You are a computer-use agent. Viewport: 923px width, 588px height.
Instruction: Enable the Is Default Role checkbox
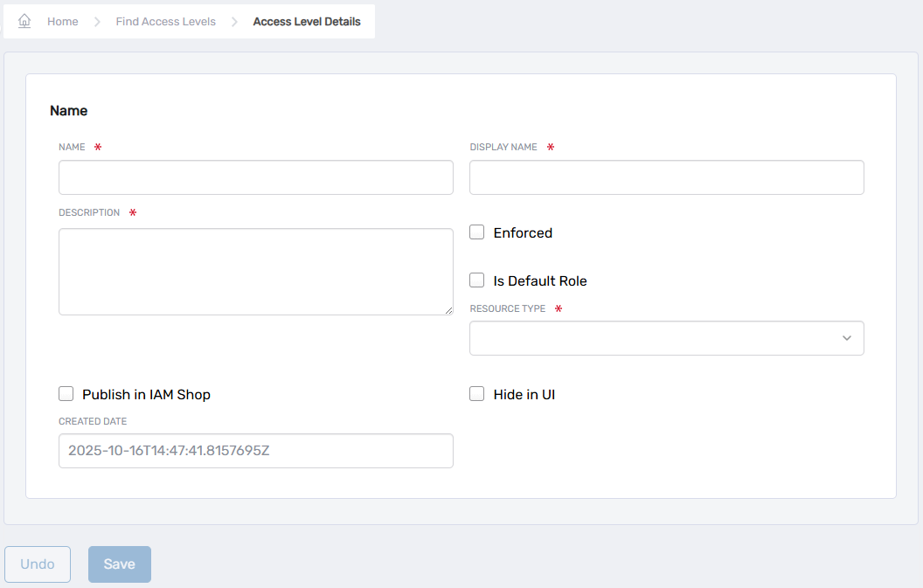tap(477, 280)
